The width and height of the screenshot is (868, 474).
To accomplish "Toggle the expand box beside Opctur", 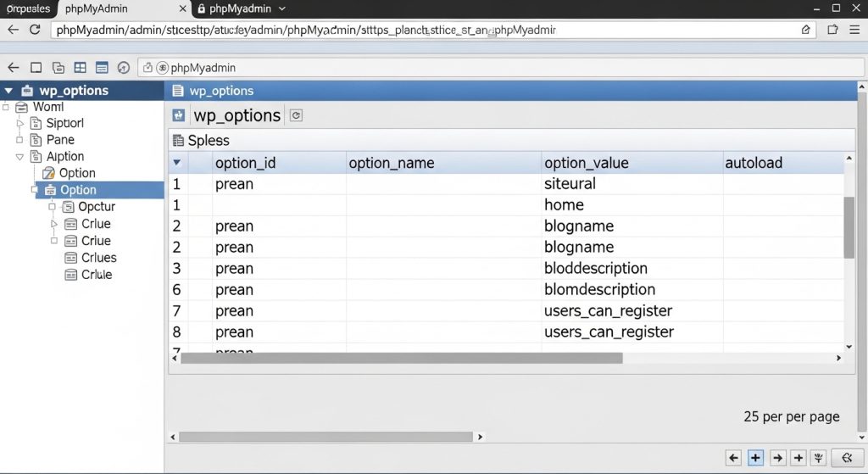I will click(52, 207).
